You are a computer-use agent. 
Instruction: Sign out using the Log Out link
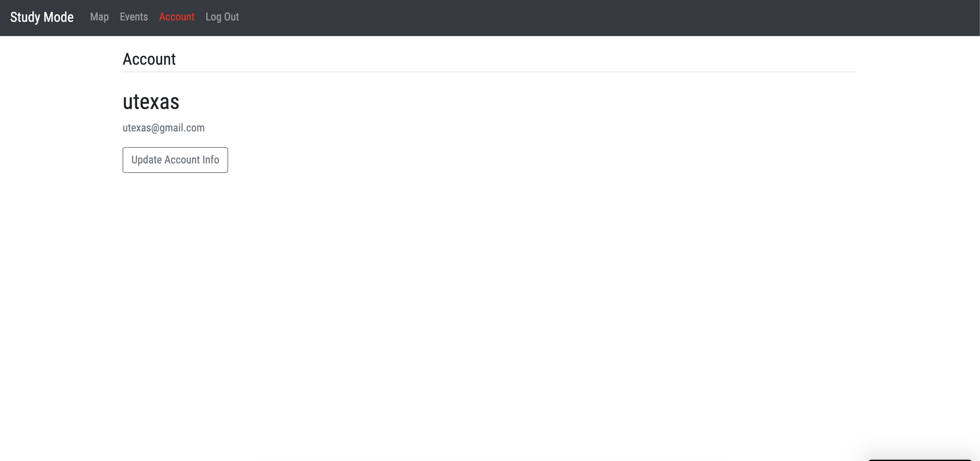click(222, 17)
